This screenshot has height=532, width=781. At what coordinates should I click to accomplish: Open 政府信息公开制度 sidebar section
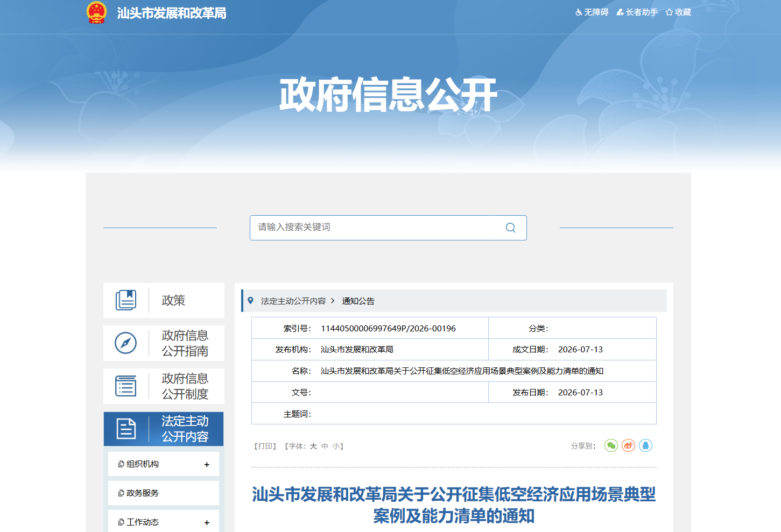click(x=164, y=386)
